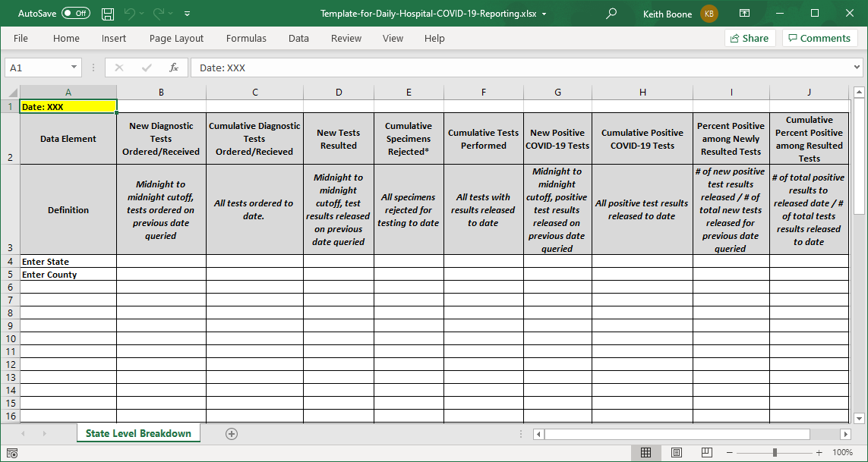Open the Keith Boone account avatar
This screenshot has height=462, width=868.
click(709, 14)
